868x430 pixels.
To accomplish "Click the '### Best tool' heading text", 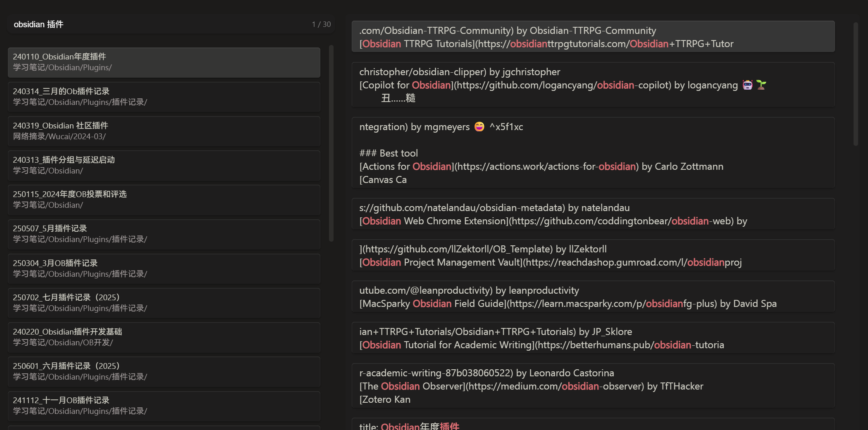I will [389, 153].
